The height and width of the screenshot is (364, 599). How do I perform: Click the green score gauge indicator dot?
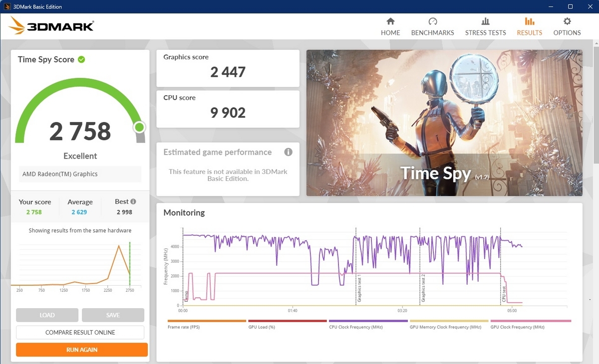pyautogui.click(x=139, y=128)
